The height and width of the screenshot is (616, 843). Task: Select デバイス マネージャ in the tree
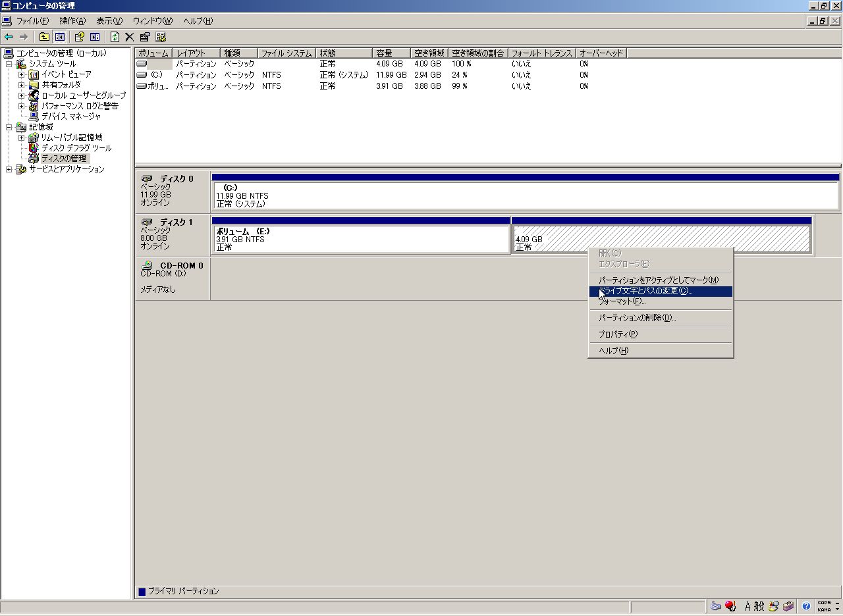[x=71, y=116]
